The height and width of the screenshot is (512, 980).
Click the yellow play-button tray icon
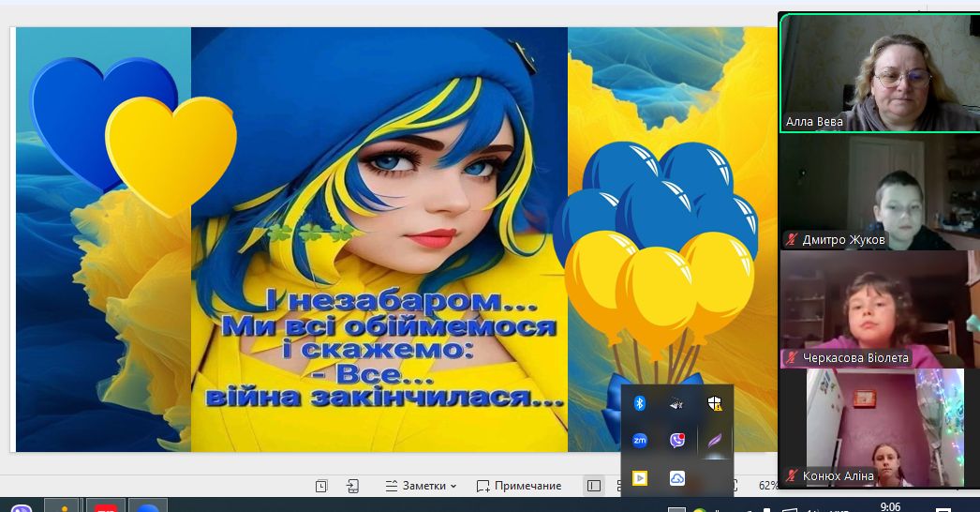pos(640,477)
